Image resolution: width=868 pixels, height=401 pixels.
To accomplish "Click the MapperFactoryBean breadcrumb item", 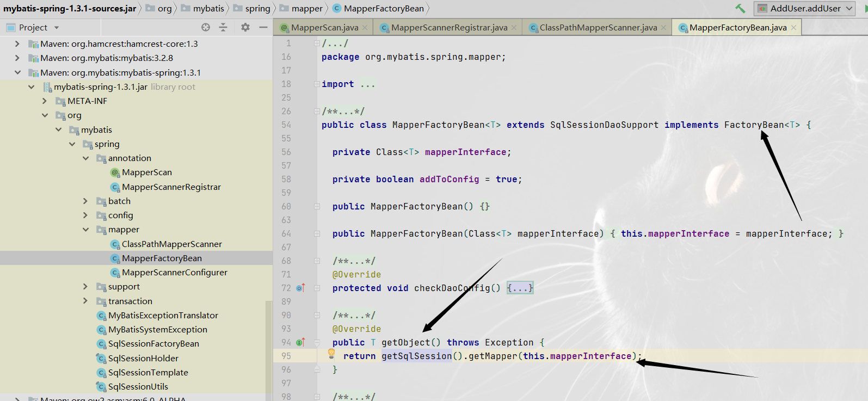I will click(x=378, y=8).
